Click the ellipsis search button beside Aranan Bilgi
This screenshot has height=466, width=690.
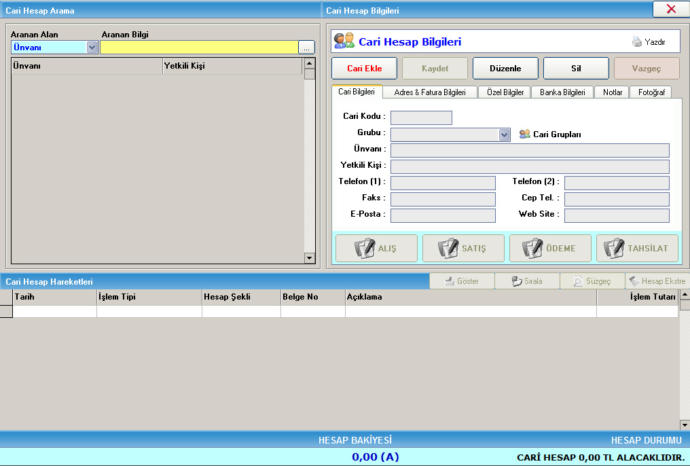(306, 47)
